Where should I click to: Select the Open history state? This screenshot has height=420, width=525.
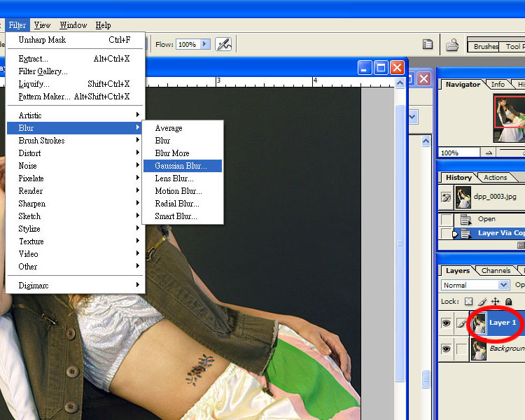487,219
